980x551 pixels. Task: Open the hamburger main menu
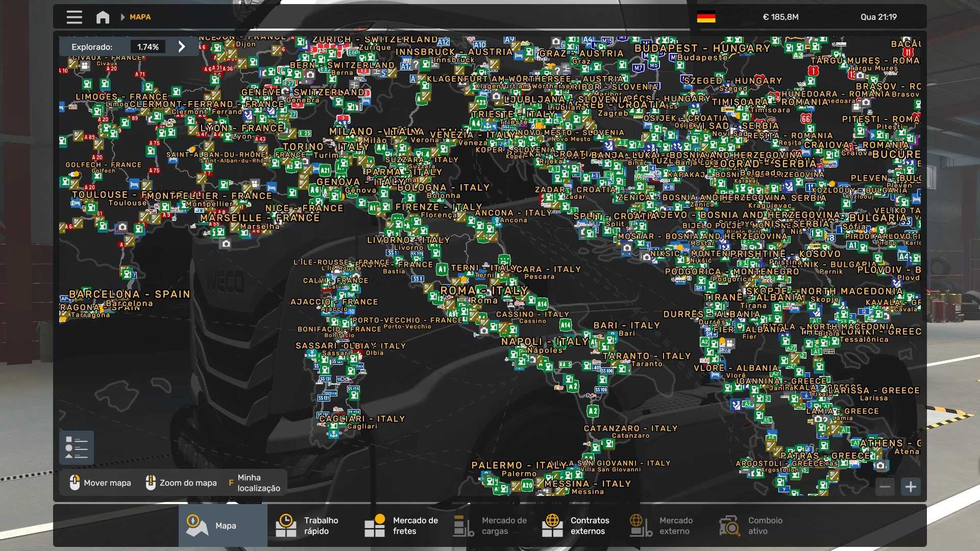coord(74,17)
